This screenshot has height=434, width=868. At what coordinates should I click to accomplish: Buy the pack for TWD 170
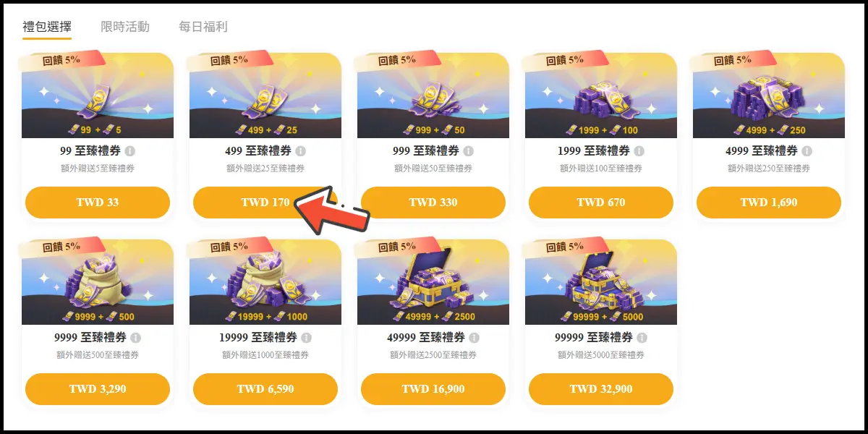[x=265, y=203]
